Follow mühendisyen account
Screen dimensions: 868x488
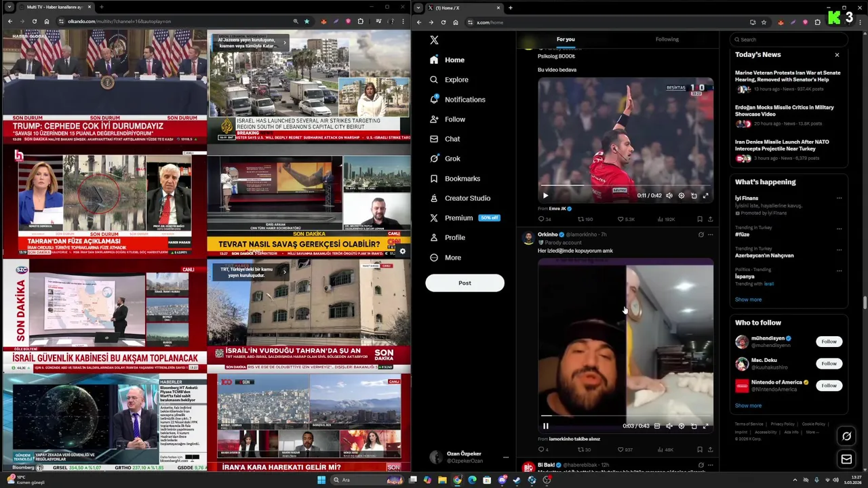829,342
